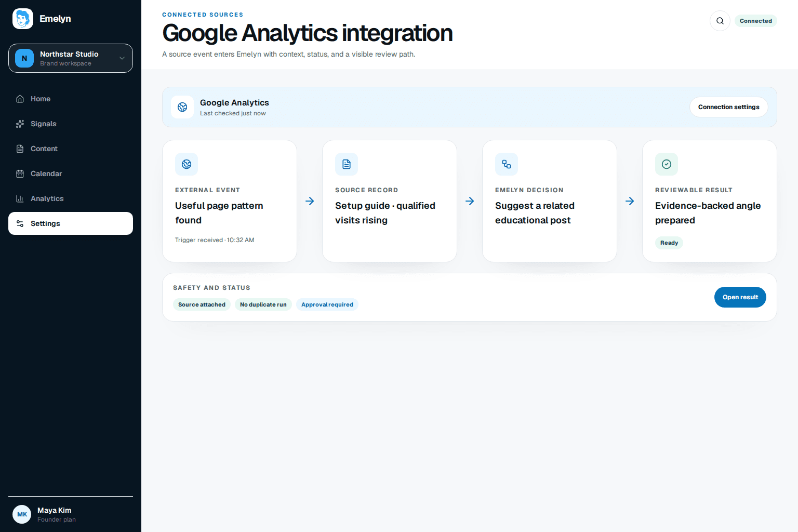Click the Analytics bar chart icon

(20, 198)
